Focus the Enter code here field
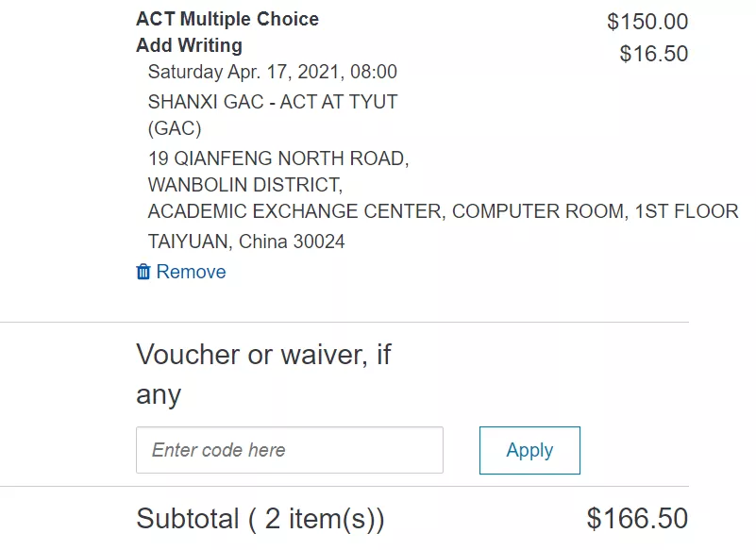The width and height of the screenshot is (756, 550). [290, 450]
